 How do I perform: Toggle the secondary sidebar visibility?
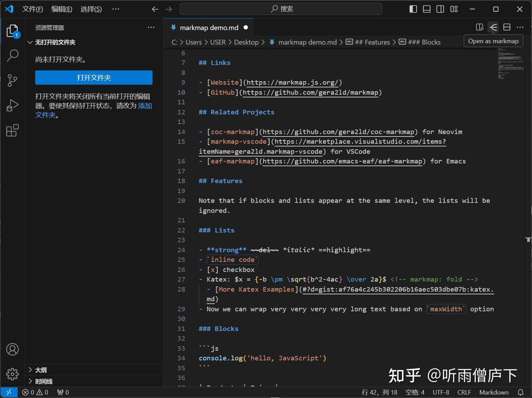[x=440, y=9]
